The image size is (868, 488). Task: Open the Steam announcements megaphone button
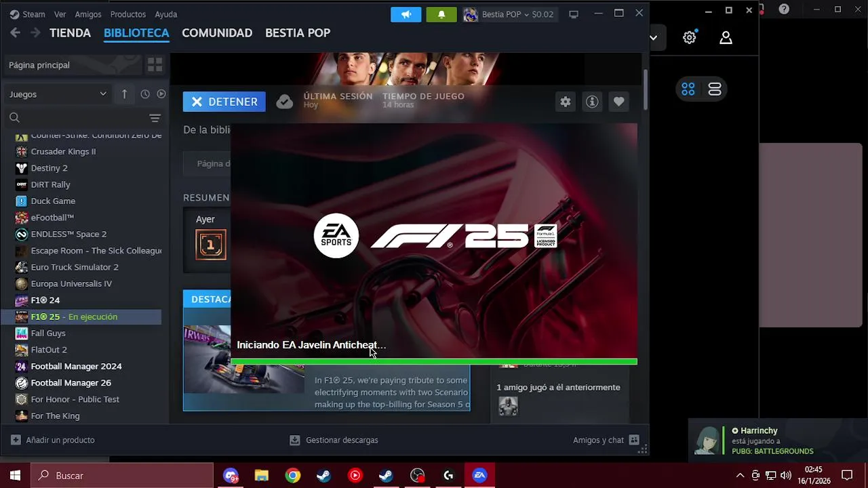click(x=406, y=14)
